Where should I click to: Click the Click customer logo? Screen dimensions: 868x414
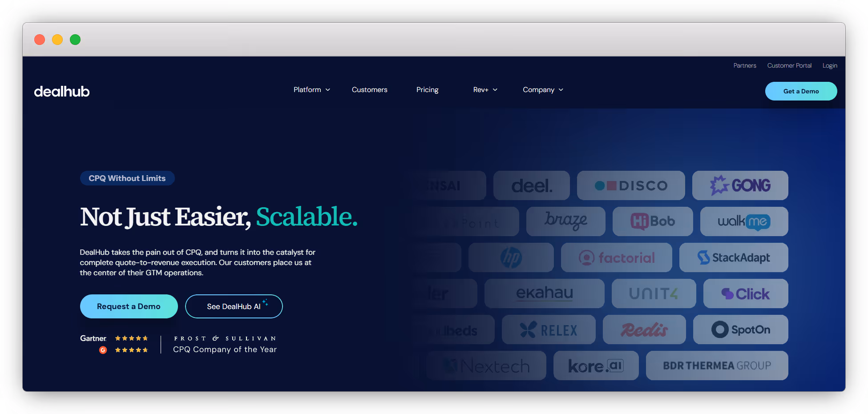[x=746, y=293]
